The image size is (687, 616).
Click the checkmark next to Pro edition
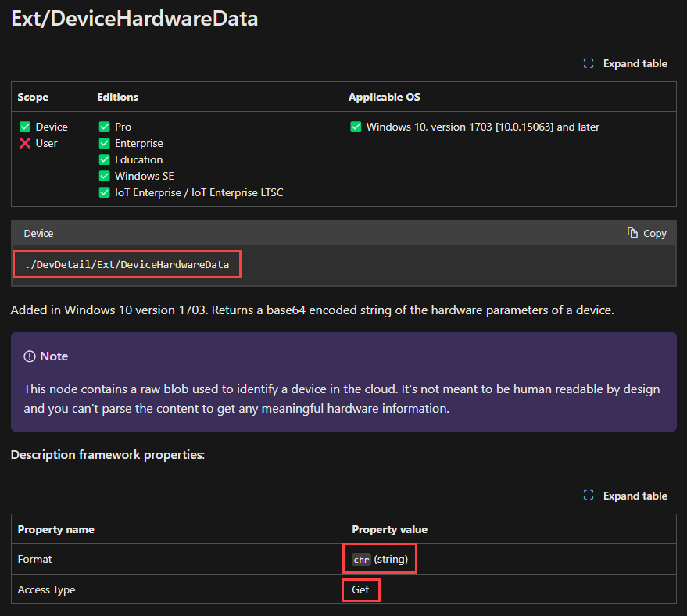click(x=104, y=127)
